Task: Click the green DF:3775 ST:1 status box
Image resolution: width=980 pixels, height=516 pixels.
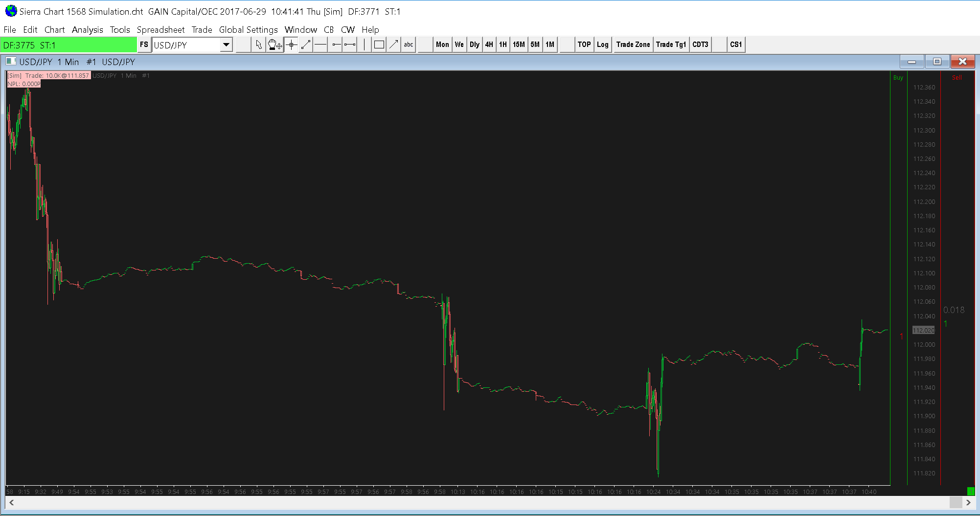Action: click(68, 45)
